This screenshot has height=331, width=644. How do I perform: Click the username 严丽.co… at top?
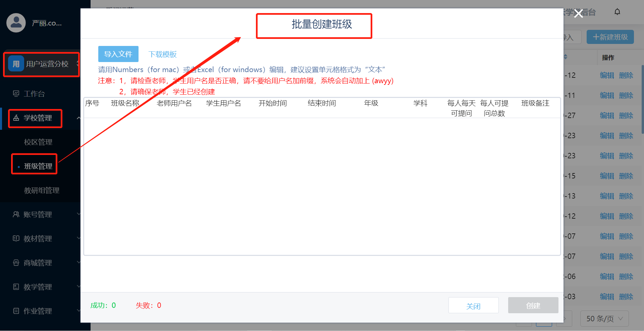tap(47, 23)
